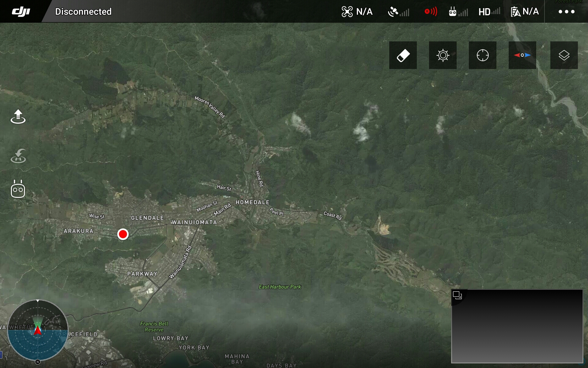Viewport: 588px width, 368px height.
Task: Tap the ARAKURA map label
Action: point(78,231)
